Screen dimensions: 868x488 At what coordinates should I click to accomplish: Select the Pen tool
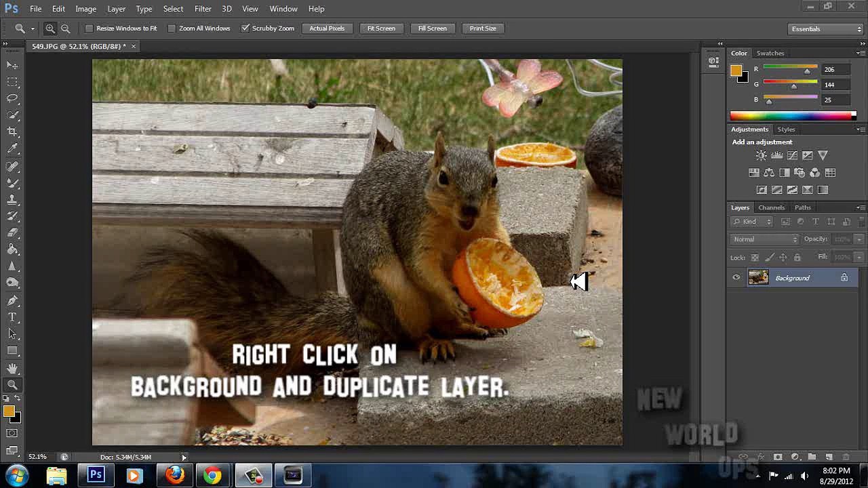click(12, 300)
